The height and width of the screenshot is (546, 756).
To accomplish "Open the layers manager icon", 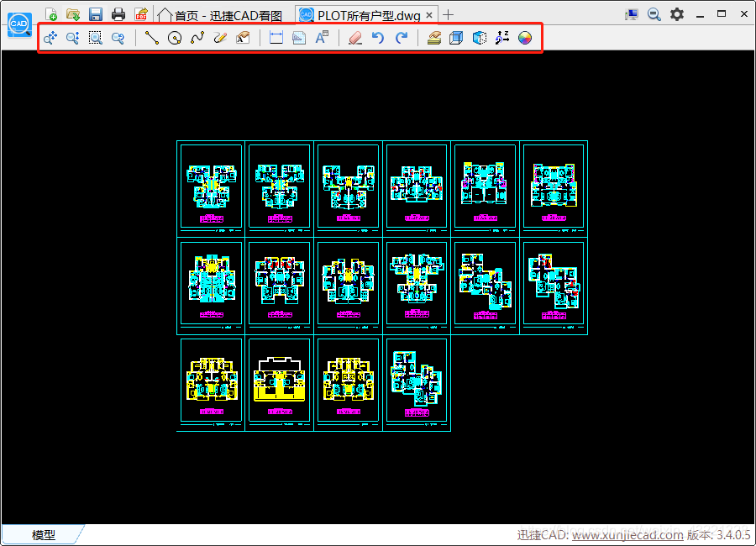I will tap(434, 38).
